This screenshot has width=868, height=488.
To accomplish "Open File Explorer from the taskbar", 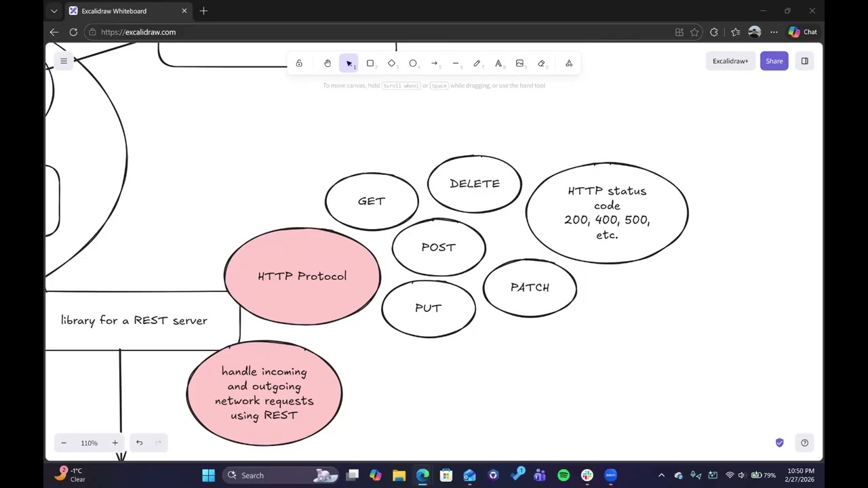I will tap(399, 475).
